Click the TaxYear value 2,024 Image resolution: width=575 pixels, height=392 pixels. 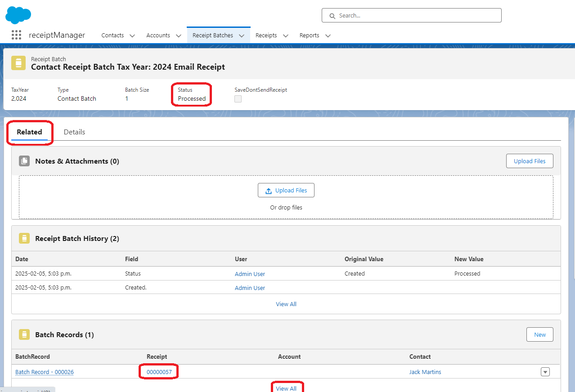coord(19,98)
